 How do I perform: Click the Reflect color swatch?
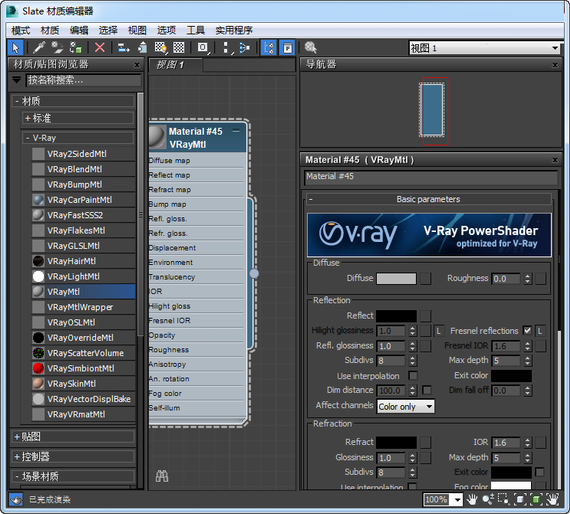396,316
